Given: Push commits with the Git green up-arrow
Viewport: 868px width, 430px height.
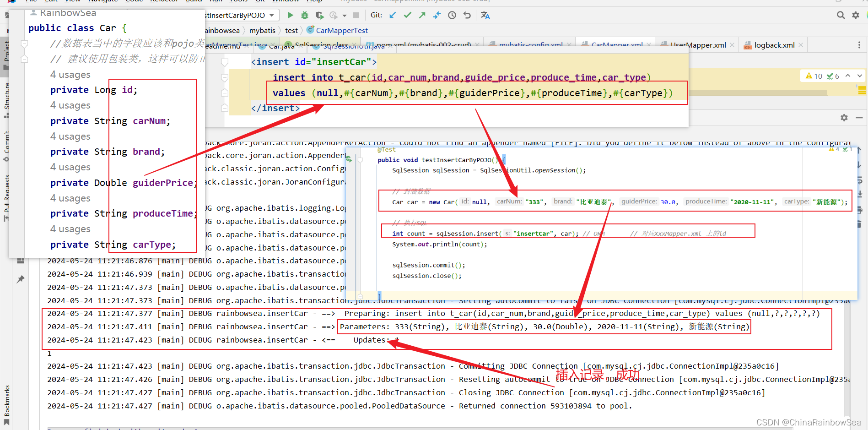Looking at the screenshot, I should pyautogui.click(x=422, y=15).
